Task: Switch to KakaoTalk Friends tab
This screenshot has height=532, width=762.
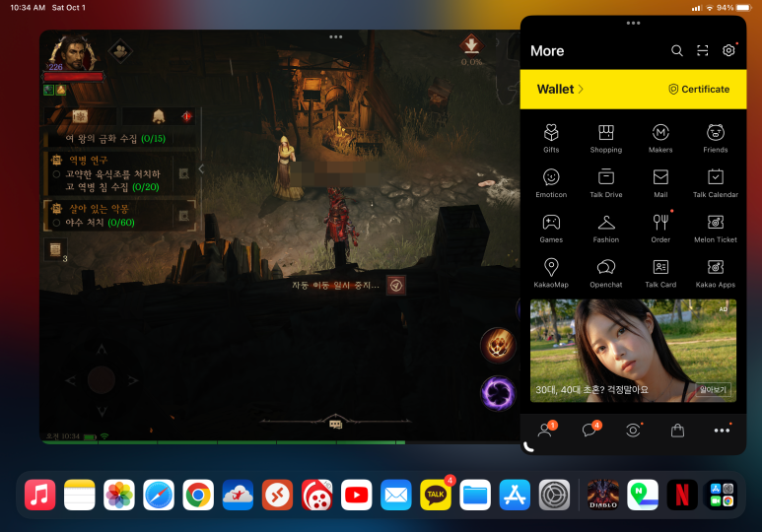Action: pyautogui.click(x=546, y=430)
